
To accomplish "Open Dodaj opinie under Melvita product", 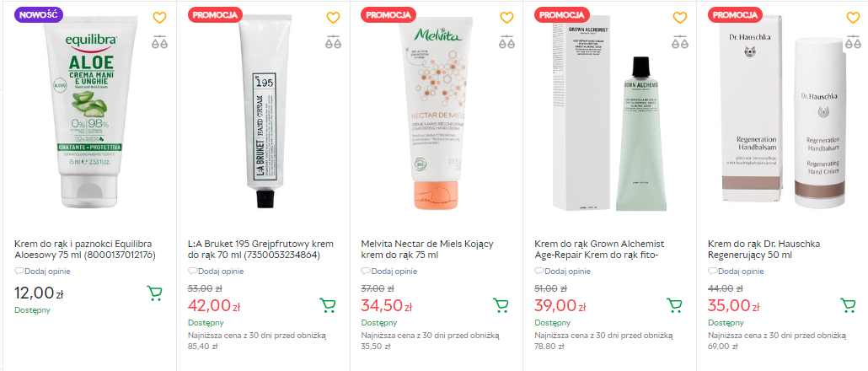I will coord(389,272).
